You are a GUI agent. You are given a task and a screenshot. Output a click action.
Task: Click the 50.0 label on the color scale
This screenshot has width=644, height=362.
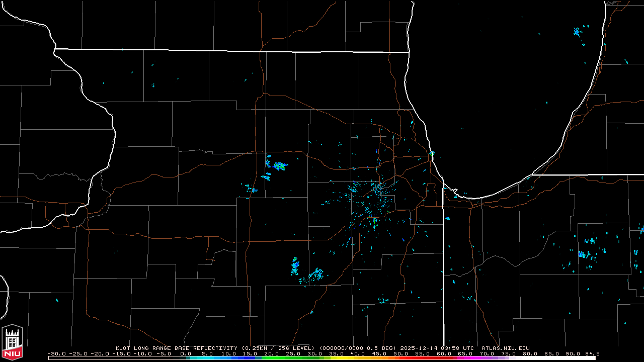pos(401,353)
